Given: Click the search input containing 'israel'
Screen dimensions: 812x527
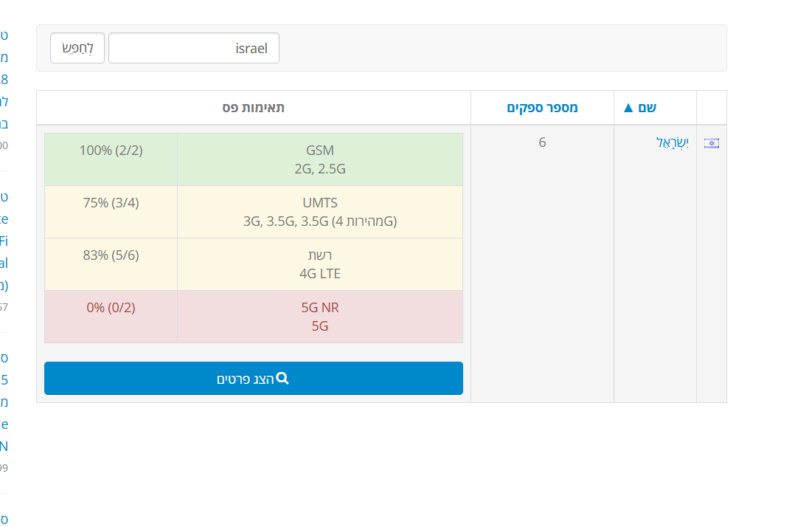Looking at the screenshot, I should click(x=194, y=48).
